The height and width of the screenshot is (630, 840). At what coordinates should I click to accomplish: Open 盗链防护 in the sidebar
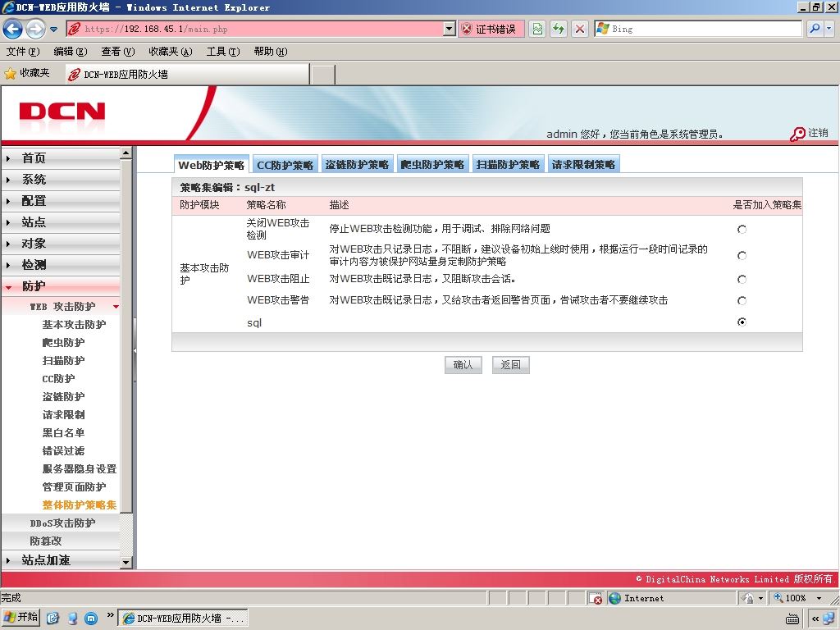pyautogui.click(x=63, y=397)
